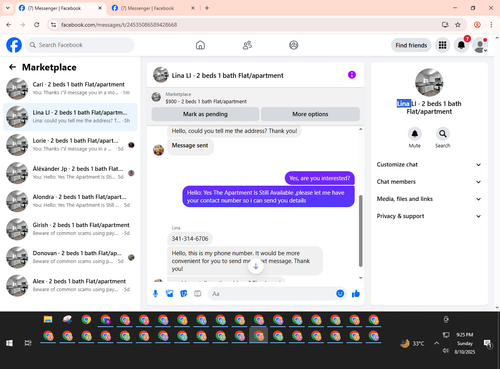Open the Alondra conversation
The width and height of the screenshot is (500, 369).
tap(70, 201)
